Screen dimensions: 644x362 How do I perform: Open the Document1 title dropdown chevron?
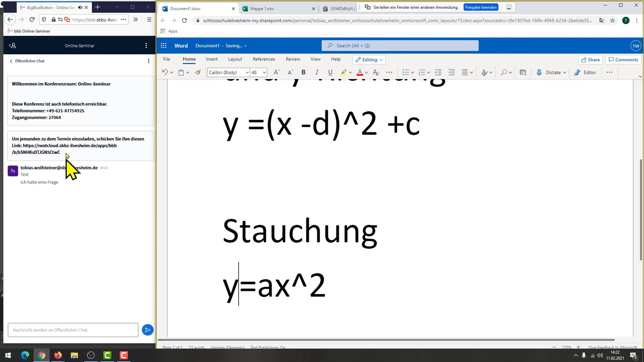point(246,46)
